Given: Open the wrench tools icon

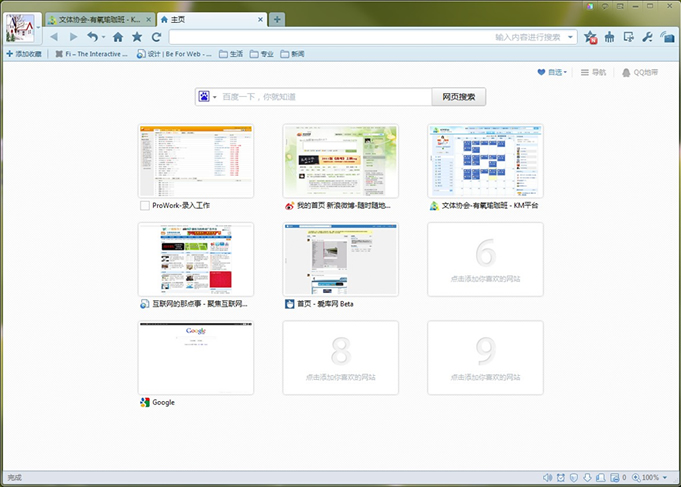Looking at the screenshot, I should (x=646, y=37).
